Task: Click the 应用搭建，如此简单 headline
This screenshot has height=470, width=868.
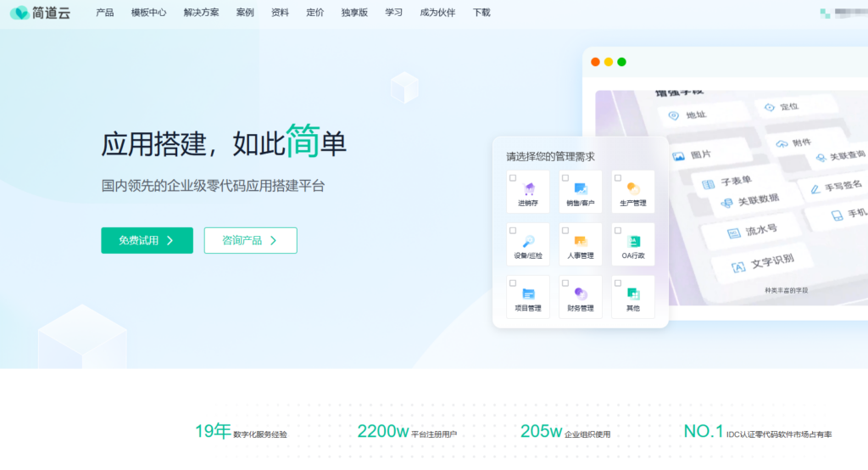Action: [x=224, y=142]
